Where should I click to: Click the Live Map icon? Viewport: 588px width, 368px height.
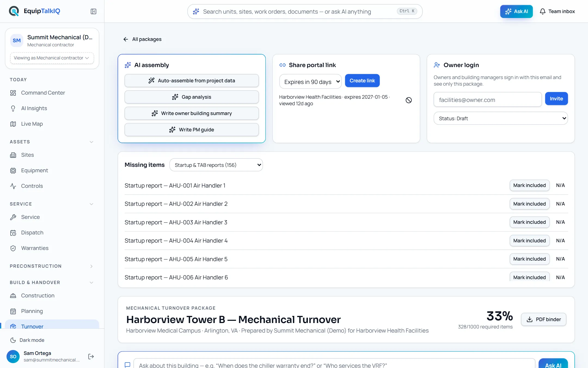pos(13,124)
